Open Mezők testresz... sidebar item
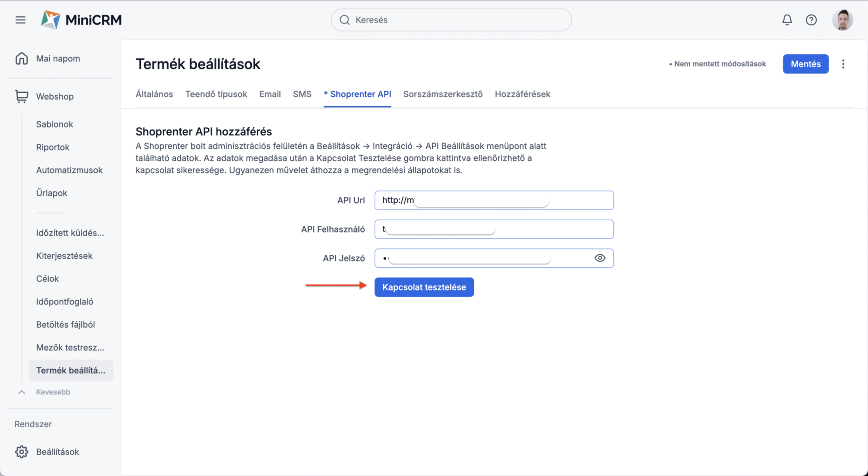Viewport: 868px width, 476px height. tap(70, 347)
